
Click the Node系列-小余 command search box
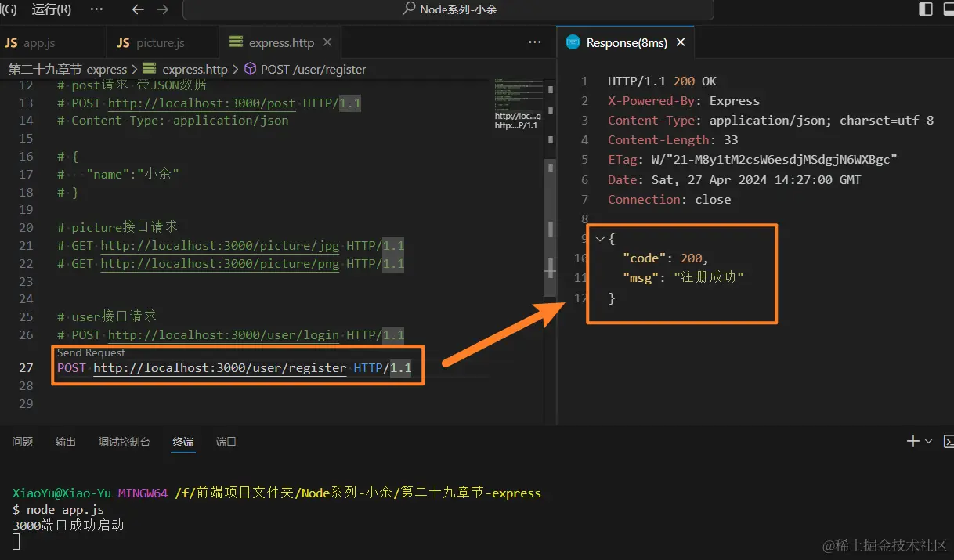point(448,9)
